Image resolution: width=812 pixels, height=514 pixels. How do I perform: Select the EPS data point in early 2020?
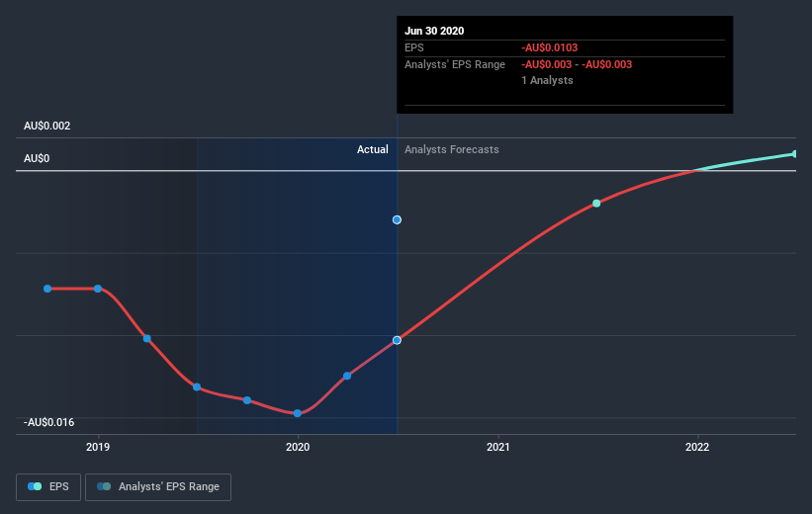coord(347,376)
